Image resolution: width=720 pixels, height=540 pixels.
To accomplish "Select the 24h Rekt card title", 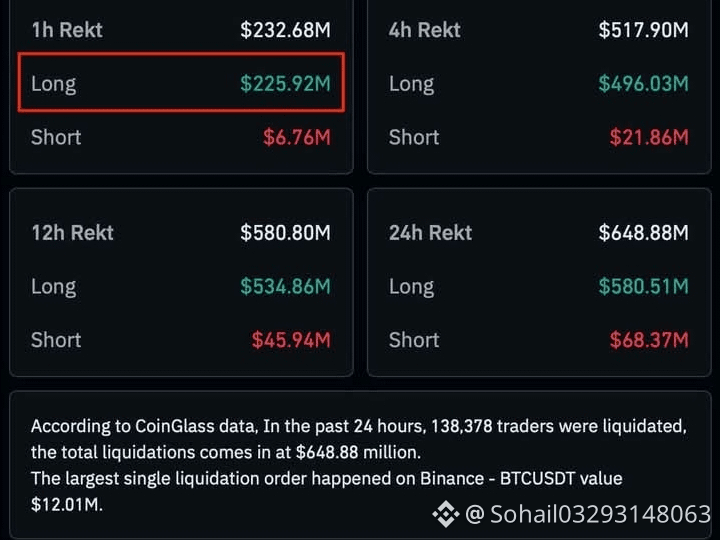I will [x=430, y=233].
